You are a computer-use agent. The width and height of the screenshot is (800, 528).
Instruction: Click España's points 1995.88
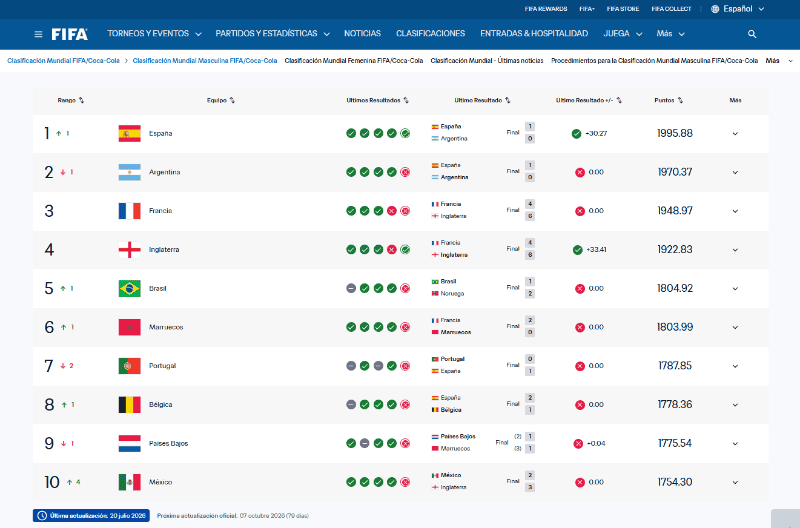[x=674, y=134]
